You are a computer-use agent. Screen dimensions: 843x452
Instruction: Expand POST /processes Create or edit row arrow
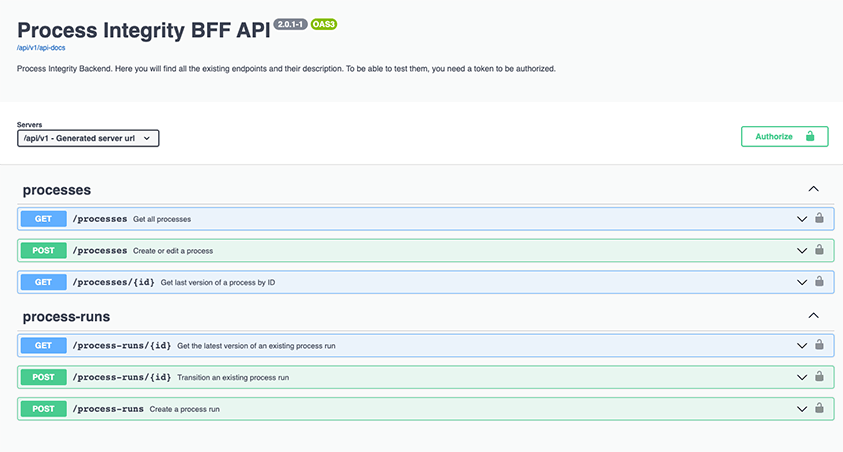[802, 250]
